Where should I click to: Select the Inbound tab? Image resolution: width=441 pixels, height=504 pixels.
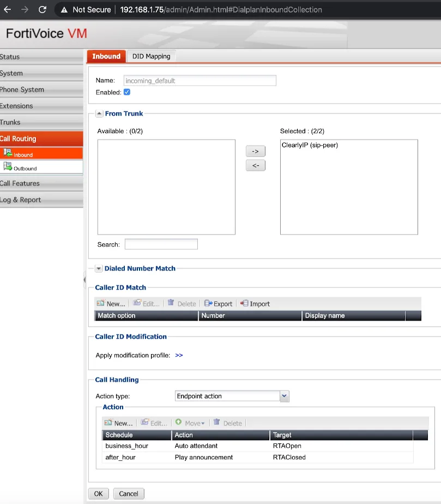[106, 56]
